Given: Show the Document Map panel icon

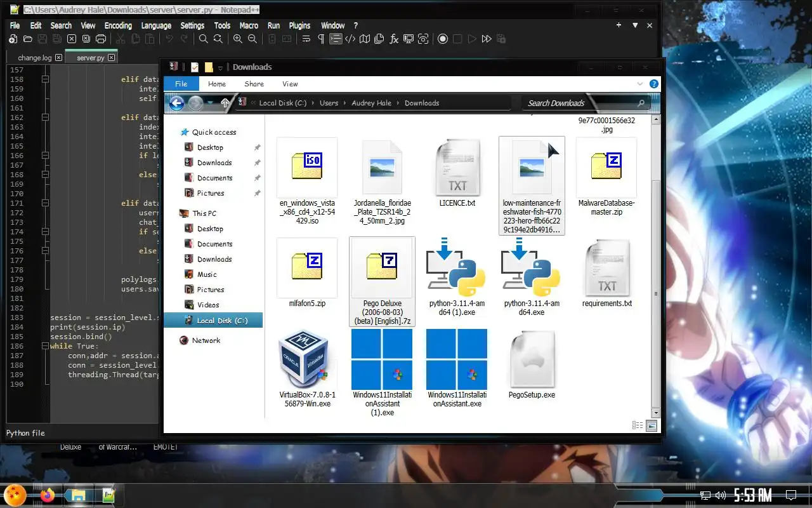Looking at the screenshot, I should coord(365,39).
